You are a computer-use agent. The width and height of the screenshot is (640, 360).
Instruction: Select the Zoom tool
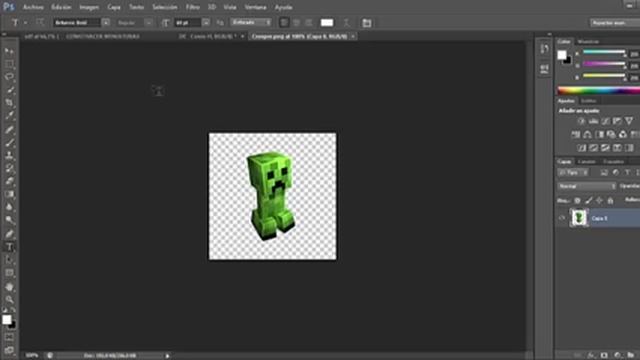(x=9, y=300)
